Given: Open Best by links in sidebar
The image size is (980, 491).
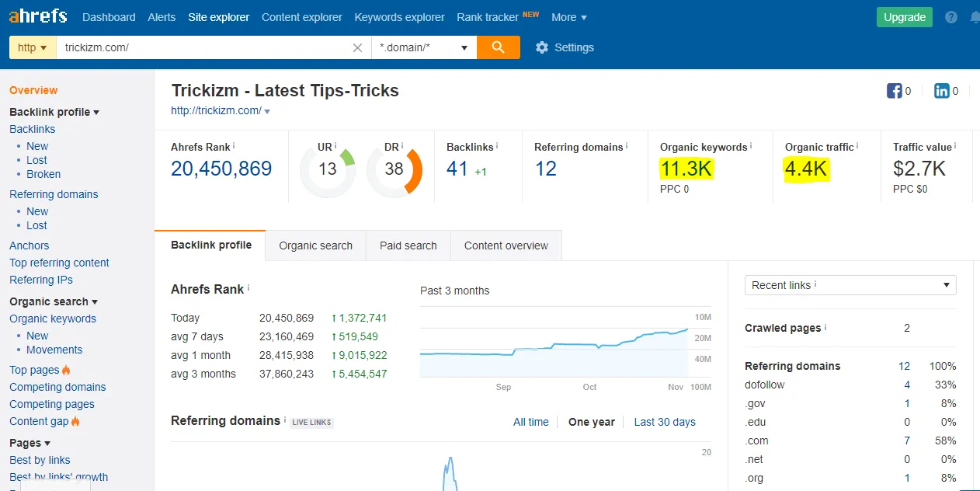Looking at the screenshot, I should (x=40, y=460).
